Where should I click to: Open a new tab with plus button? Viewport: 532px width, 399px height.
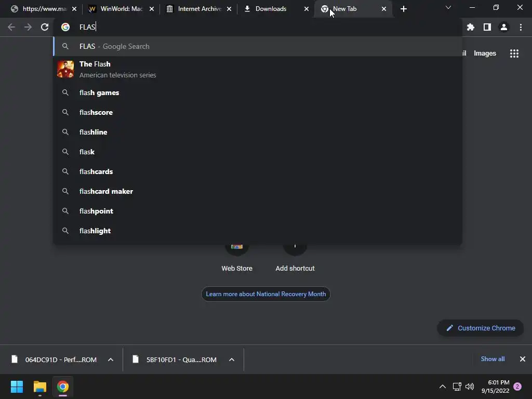(403, 9)
